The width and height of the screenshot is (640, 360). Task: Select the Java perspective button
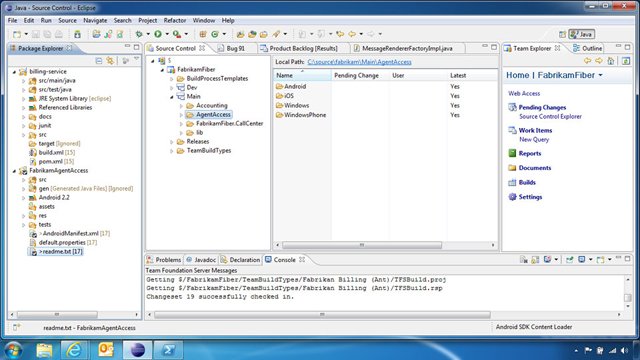point(582,34)
